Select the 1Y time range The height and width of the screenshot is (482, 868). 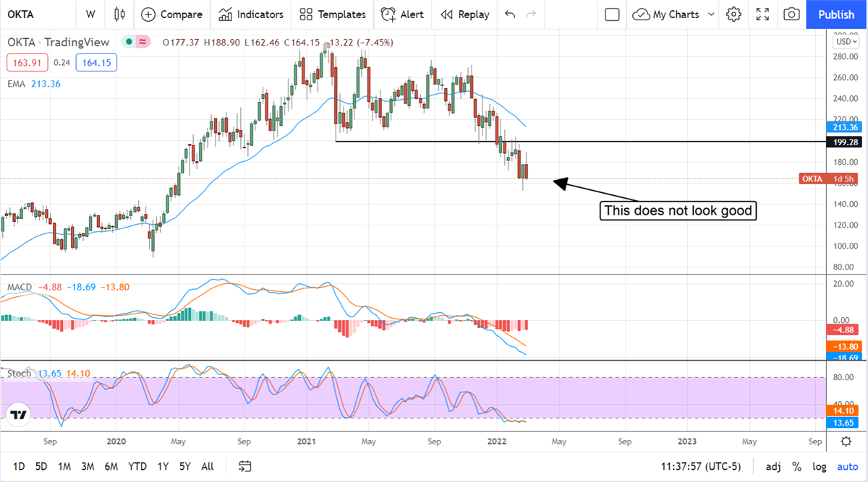coord(163,467)
